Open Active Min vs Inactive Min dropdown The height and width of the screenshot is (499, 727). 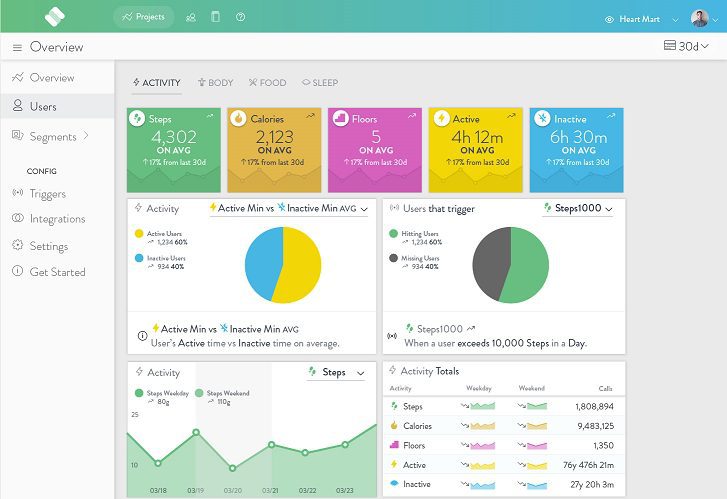click(289, 209)
